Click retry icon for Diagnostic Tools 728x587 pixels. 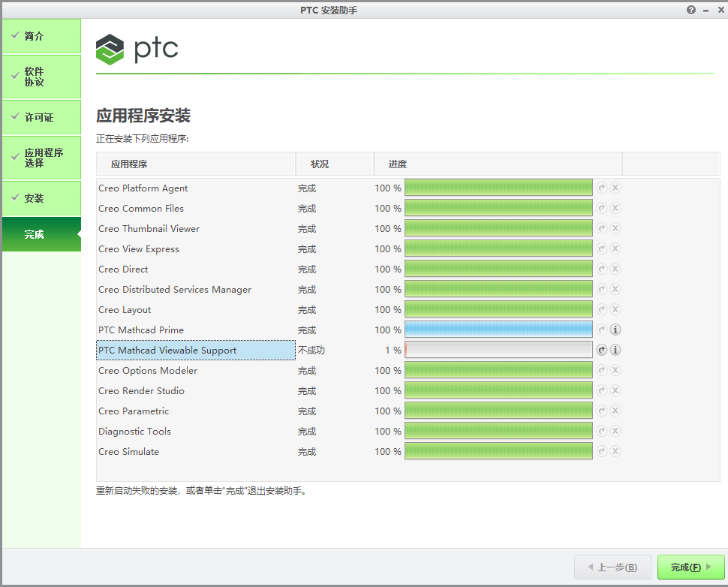tap(602, 431)
